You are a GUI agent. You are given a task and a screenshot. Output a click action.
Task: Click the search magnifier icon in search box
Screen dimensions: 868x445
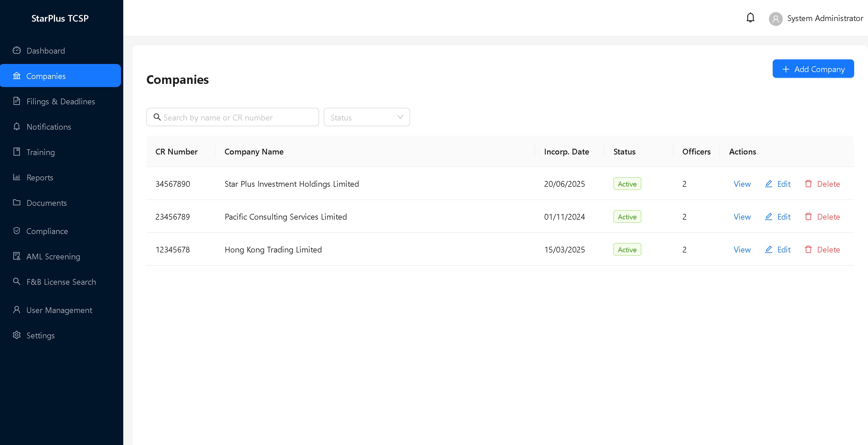point(157,117)
